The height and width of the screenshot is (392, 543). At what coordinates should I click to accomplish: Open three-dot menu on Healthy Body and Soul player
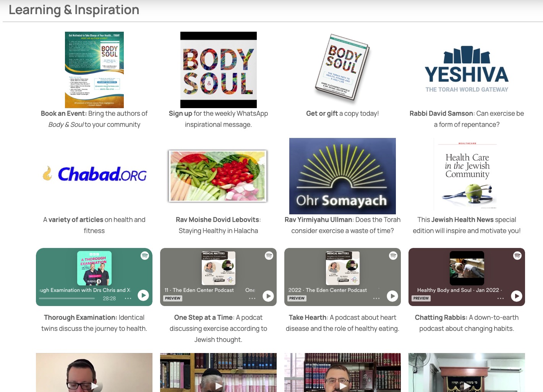point(501,298)
